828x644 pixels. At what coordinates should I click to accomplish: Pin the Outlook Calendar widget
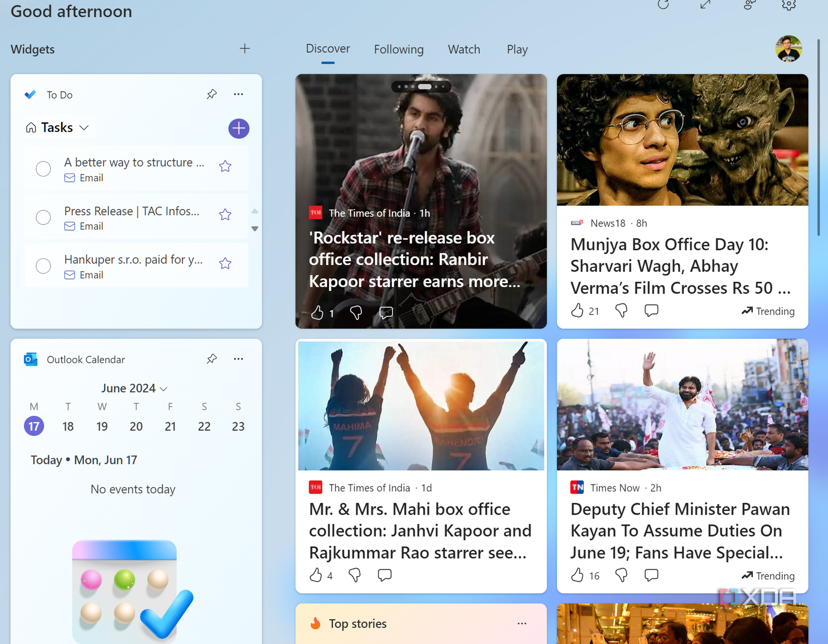coord(212,359)
